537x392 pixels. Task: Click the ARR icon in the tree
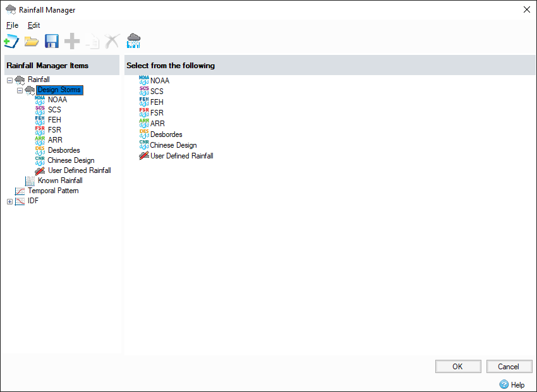40,140
